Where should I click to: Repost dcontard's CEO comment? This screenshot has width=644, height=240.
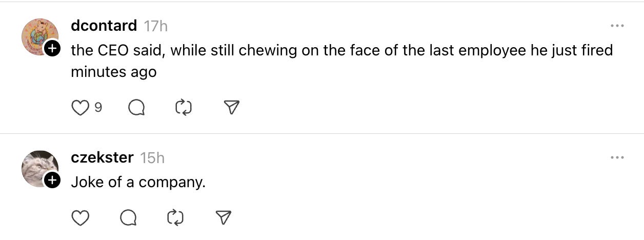point(183,108)
